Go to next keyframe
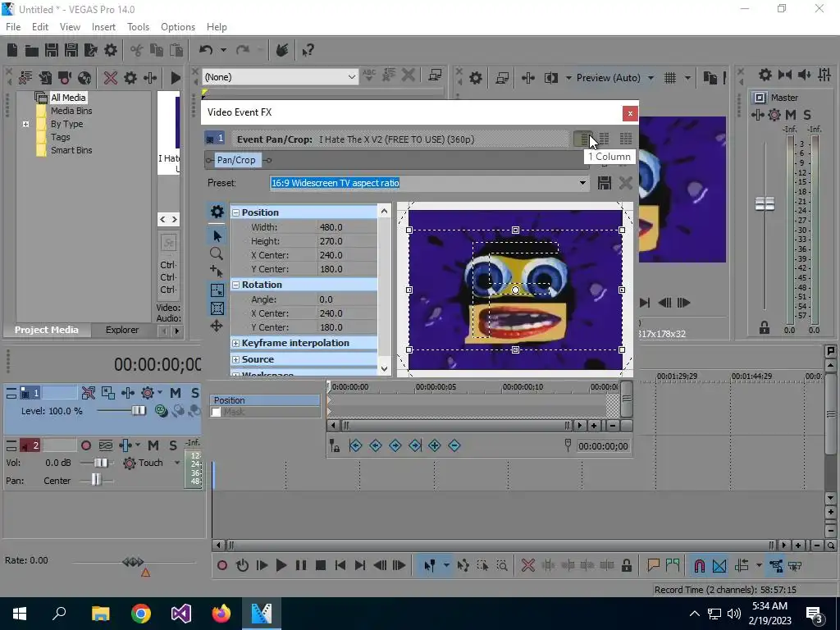 pos(395,445)
